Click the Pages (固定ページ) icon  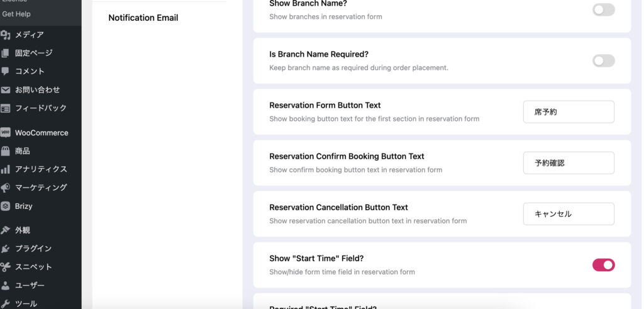pos(6,53)
